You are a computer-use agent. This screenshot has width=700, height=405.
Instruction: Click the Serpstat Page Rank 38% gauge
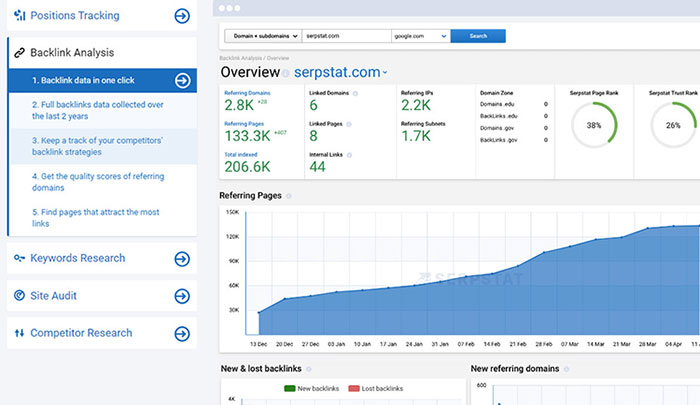594,126
